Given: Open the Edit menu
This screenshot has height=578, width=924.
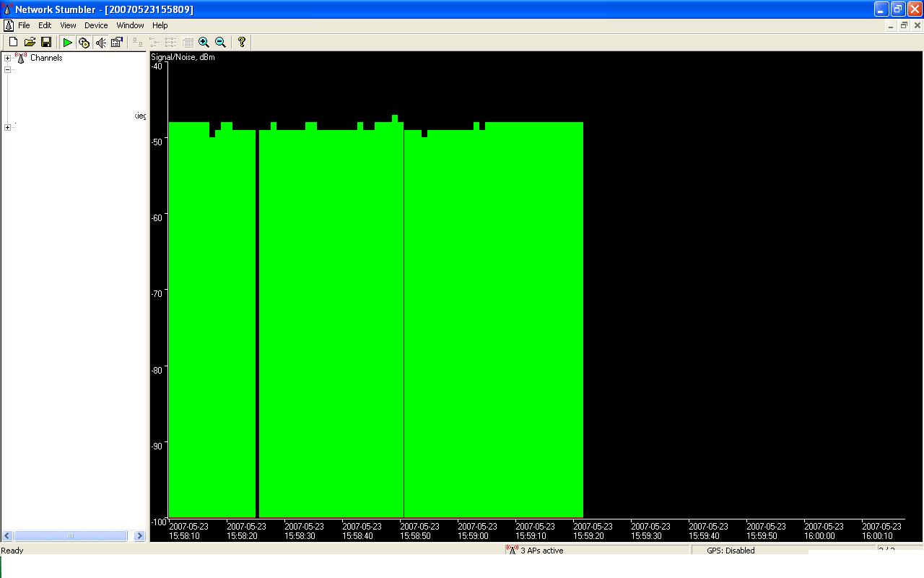Looking at the screenshot, I should coord(45,25).
